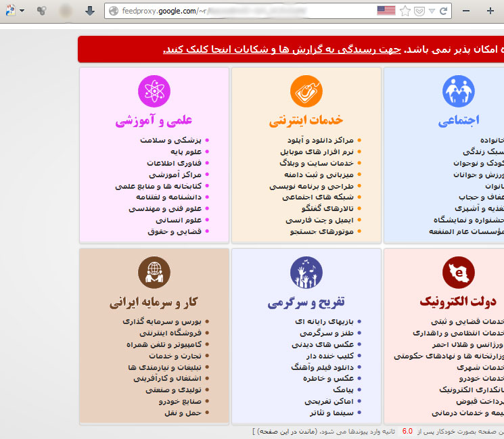This screenshot has height=439, width=504.
Task: Click the brown globe handshake business icon
Action: 154,273
